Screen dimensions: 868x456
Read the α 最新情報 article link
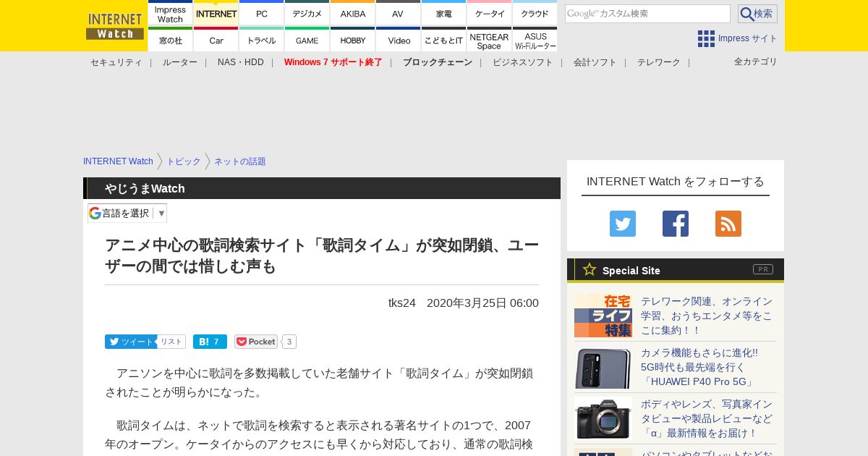pos(707,418)
